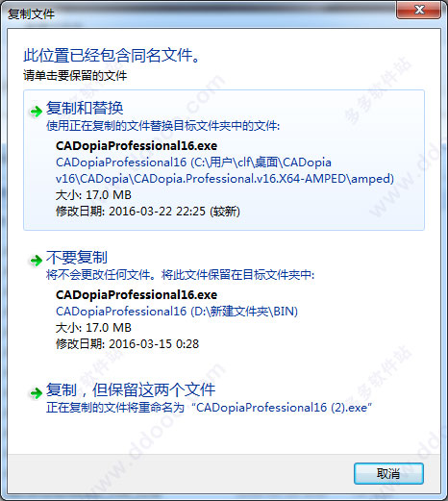Click the 将不会更改任何文件 description text

(180, 275)
